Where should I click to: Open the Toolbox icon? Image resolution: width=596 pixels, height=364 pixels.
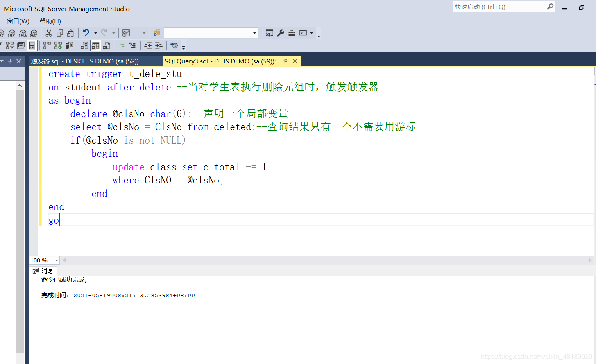pos(292,33)
